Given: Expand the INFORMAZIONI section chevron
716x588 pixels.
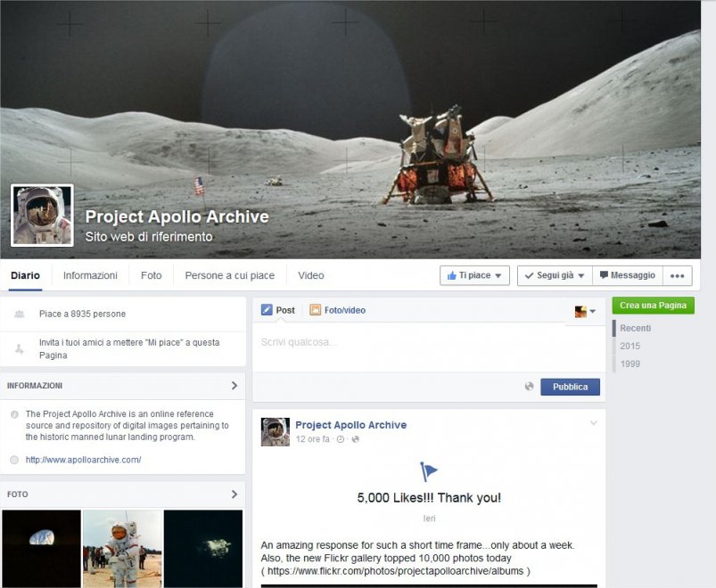Looking at the screenshot, I should click(235, 386).
